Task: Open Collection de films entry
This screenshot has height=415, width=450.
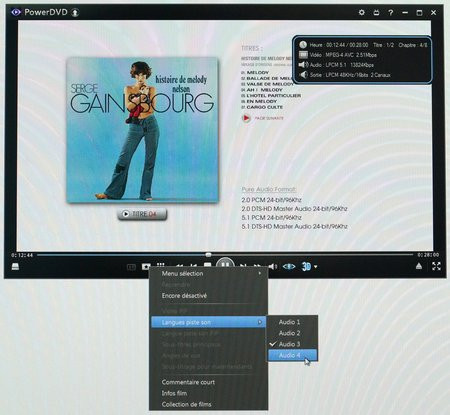Action: (x=209, y=404)
